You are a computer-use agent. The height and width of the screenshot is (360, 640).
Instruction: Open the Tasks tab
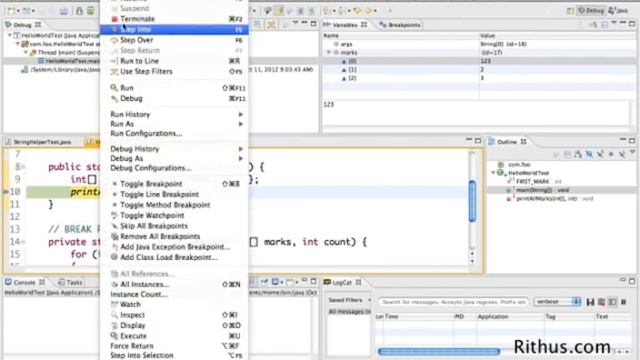[71, 282]
